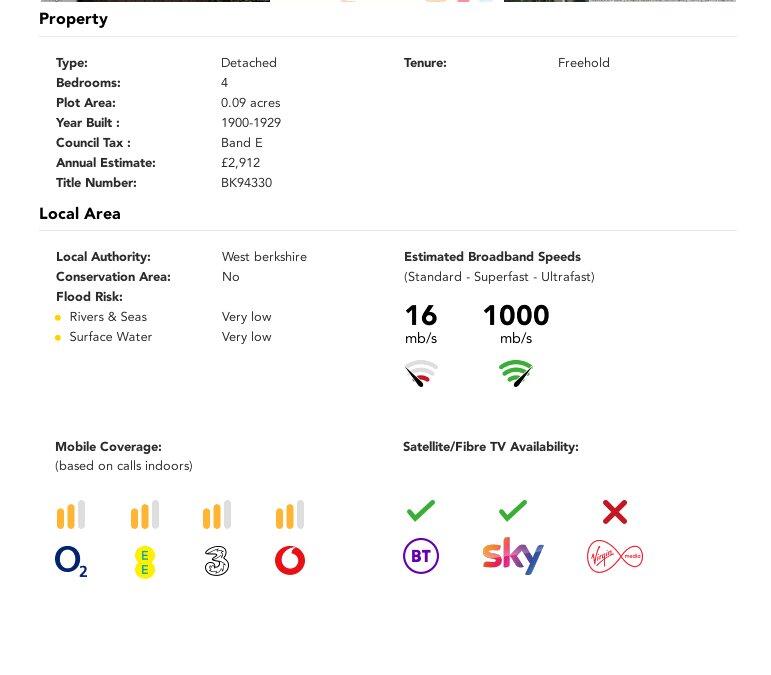Click the Surface Water flood risk item
Viewport: 771px width, 675px height.
pos(110,337)
